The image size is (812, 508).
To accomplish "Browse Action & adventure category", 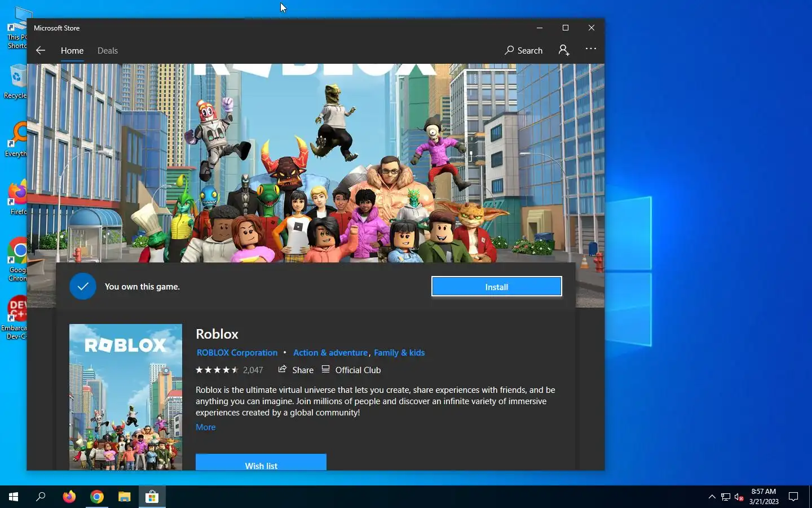I will pos(330,353).
